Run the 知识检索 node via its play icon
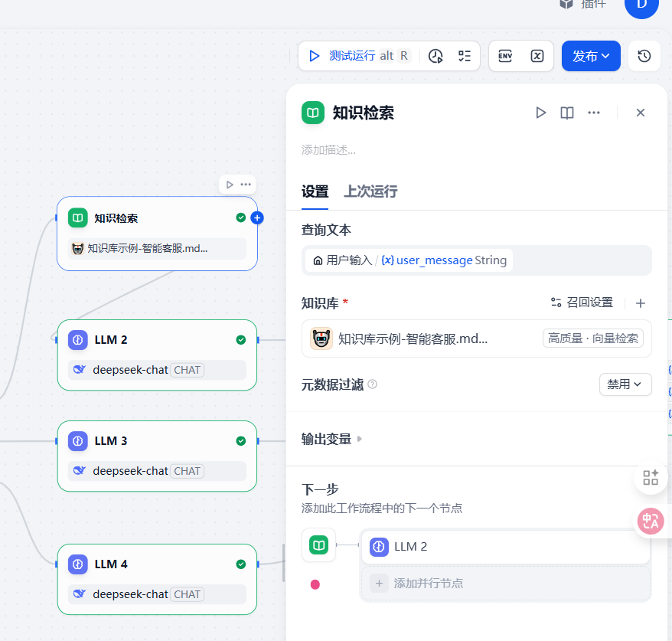This screenshot has width=672, height=641. click(x=541, y=112)
